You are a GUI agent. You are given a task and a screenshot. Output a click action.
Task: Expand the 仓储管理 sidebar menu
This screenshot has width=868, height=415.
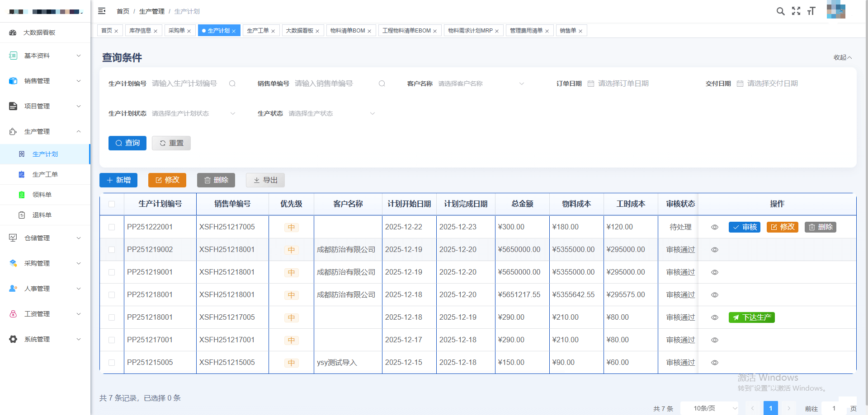click(x=45, y=238)
